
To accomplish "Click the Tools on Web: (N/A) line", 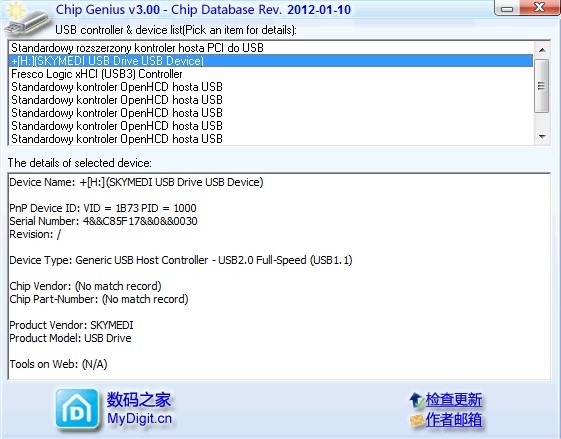I will click(58, 364).
